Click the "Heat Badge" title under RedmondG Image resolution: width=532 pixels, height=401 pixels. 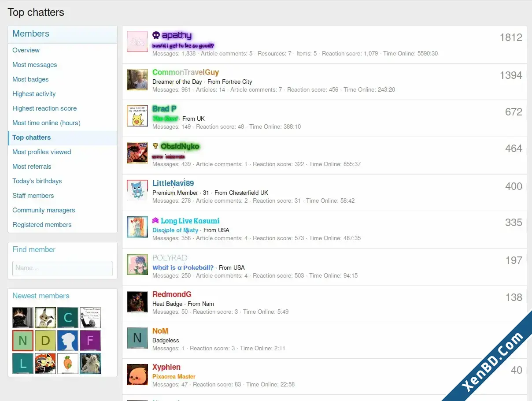point(167,304)
